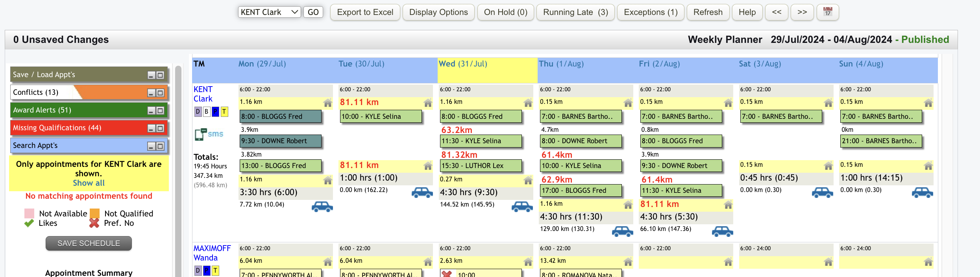Click the home icon on Saturday's top 0.15 km row
The height and width of the screenshot is (277, 980).
828,103
